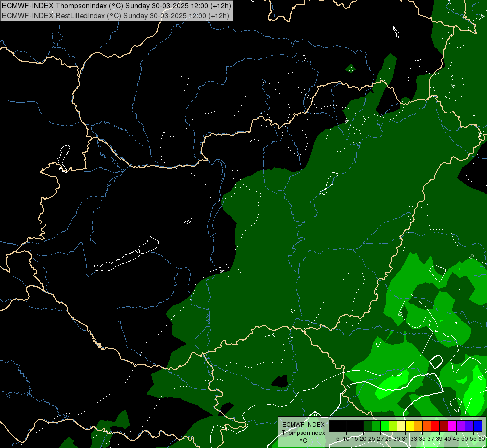Viewport: 487px width, 448px height.
Task: Click the °C unit label in legend
Action: pyautogui.click(x=304, y=441)
